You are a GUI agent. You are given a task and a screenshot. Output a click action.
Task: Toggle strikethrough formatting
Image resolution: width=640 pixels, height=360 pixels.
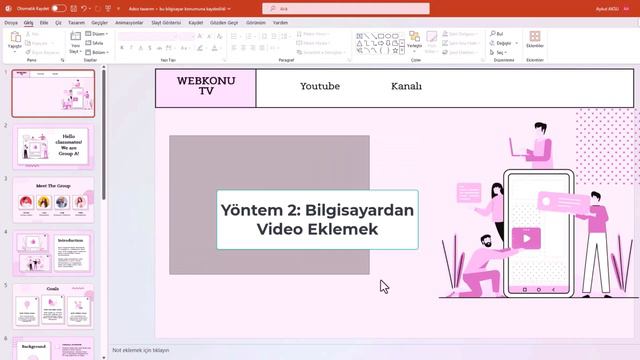pyautogui.click(x=159, y=48)
